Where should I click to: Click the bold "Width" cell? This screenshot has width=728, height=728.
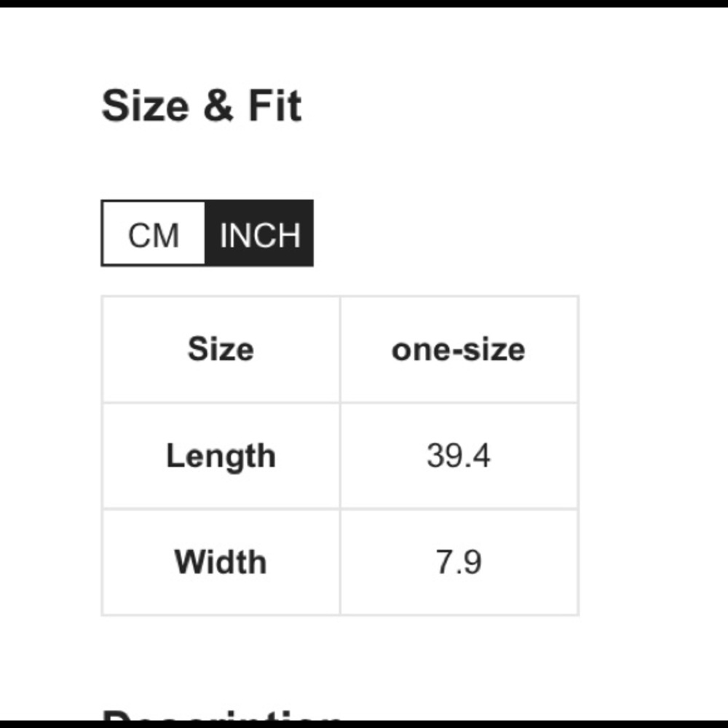pos(221,562)
